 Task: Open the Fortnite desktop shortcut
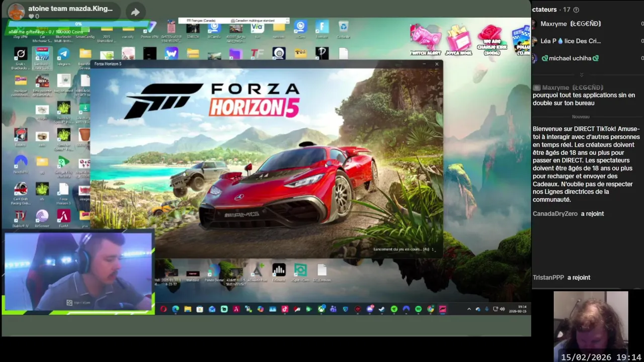[x=322, y=29]
